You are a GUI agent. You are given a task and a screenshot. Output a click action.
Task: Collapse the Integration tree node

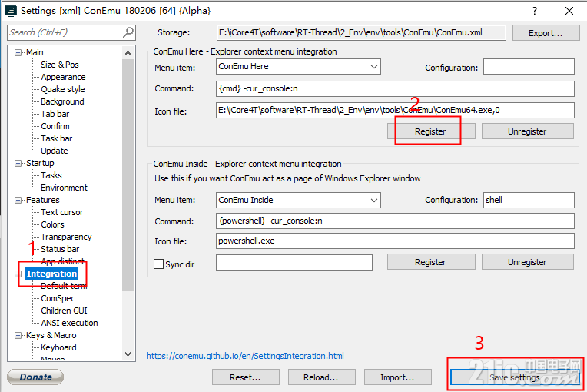point(17,274)
